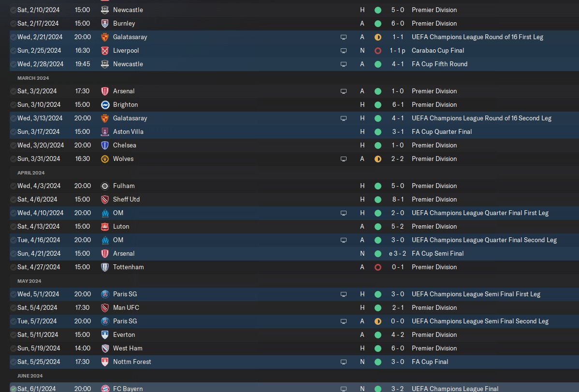Screen dimensions: 579x392
Task: Click the Liverpool club crest icon
Action: coord(105,51)
